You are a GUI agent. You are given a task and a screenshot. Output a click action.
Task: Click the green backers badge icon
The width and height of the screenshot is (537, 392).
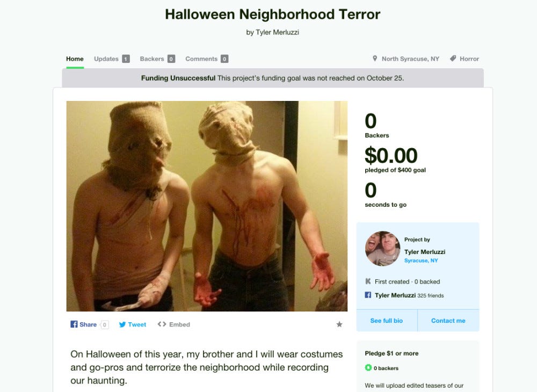pyautogui.click(x=368, y=368)
